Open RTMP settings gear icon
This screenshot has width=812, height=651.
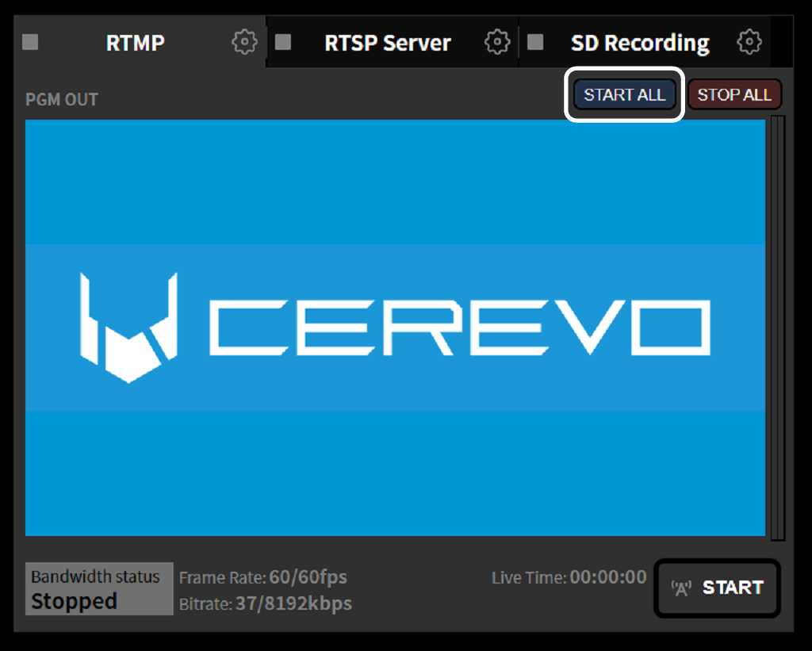pyautogui.click(x=244, y=42)
